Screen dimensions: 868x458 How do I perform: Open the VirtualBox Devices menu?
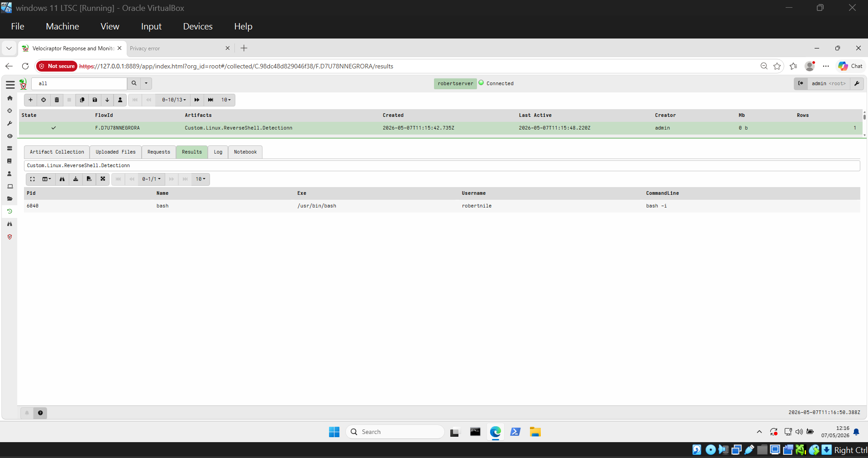198,26
